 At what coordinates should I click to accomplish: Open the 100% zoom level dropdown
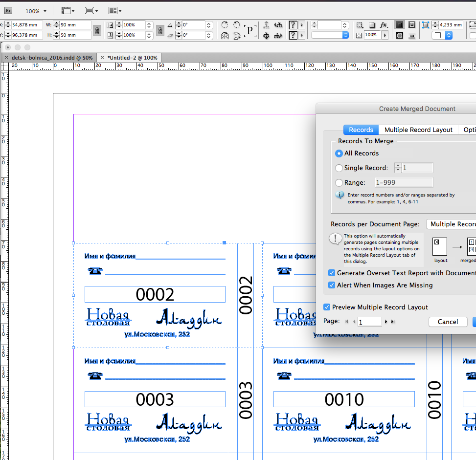[45, 11]
